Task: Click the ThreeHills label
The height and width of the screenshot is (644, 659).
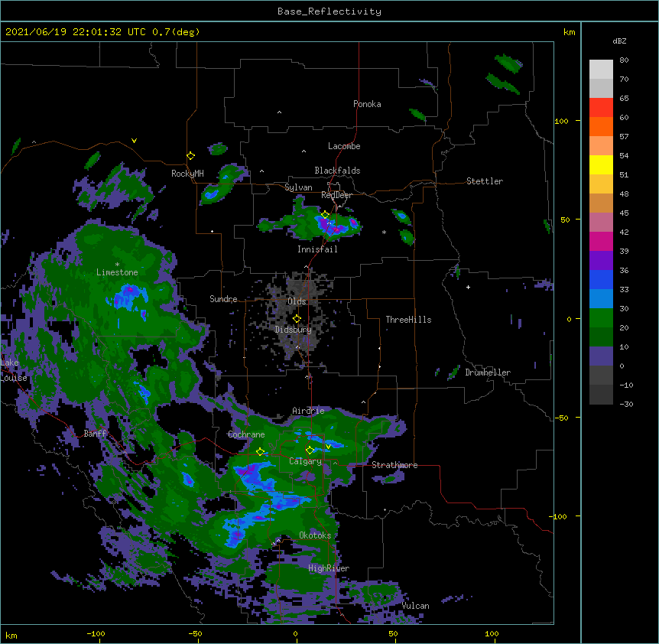Action: pyautogui.click(x=408, y=320)
